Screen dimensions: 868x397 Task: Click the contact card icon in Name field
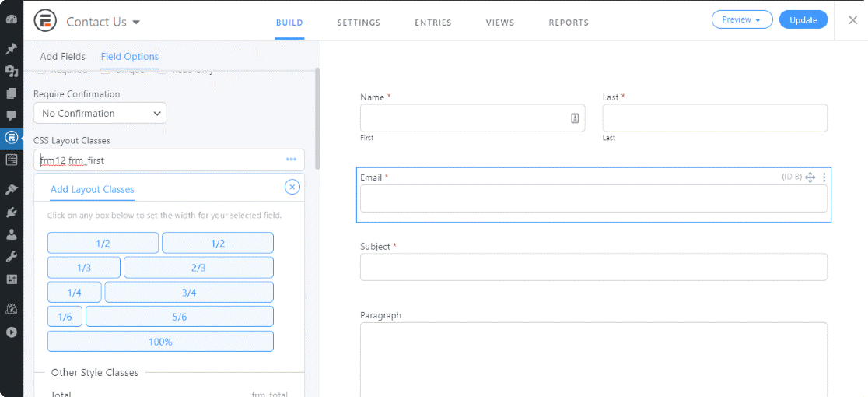[x=575, y=118]
